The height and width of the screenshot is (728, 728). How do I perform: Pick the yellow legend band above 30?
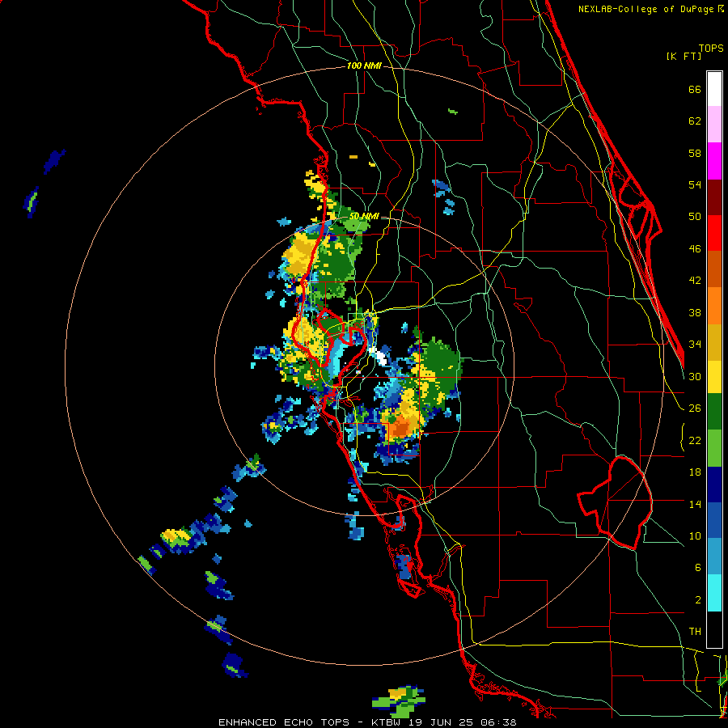(x=714, y=376)
